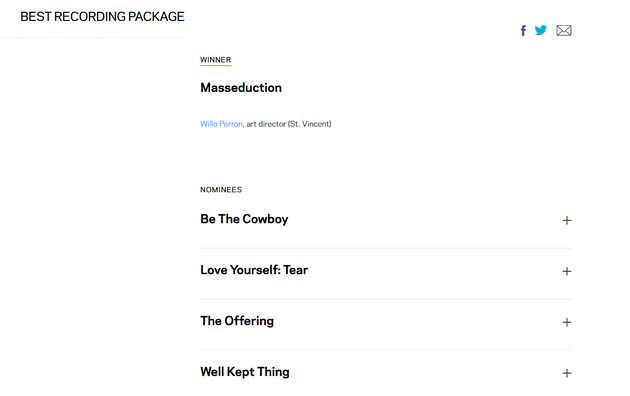Expand the Be The Cowboy nominee details
Viewport: 630px width, 396px height.
567,220
